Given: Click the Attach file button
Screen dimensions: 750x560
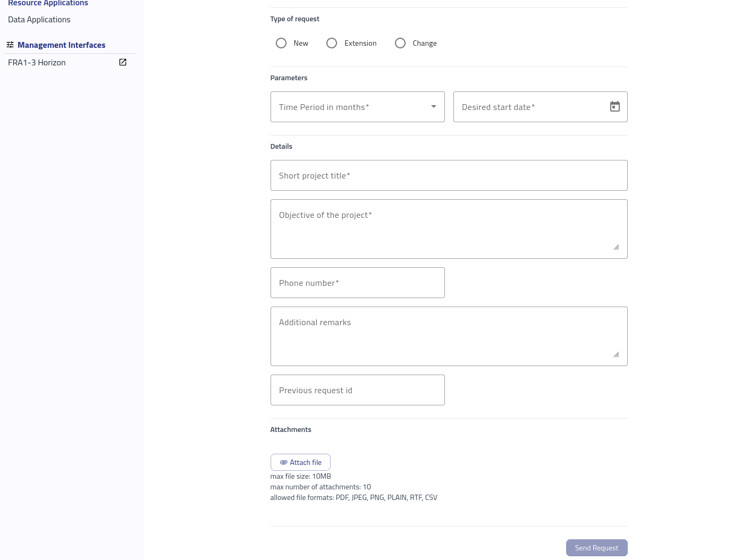Looking at the screenshot, I should pos(300,462).
